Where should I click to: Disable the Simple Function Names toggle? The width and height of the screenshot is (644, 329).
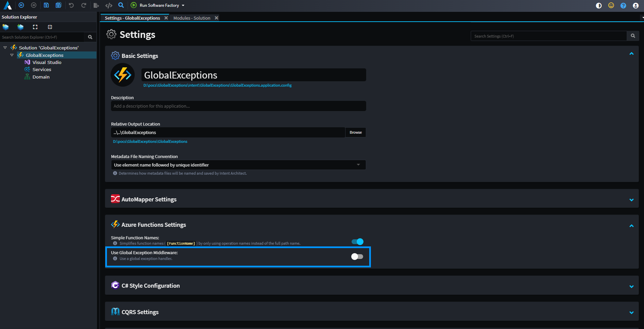tap(357, 242)
